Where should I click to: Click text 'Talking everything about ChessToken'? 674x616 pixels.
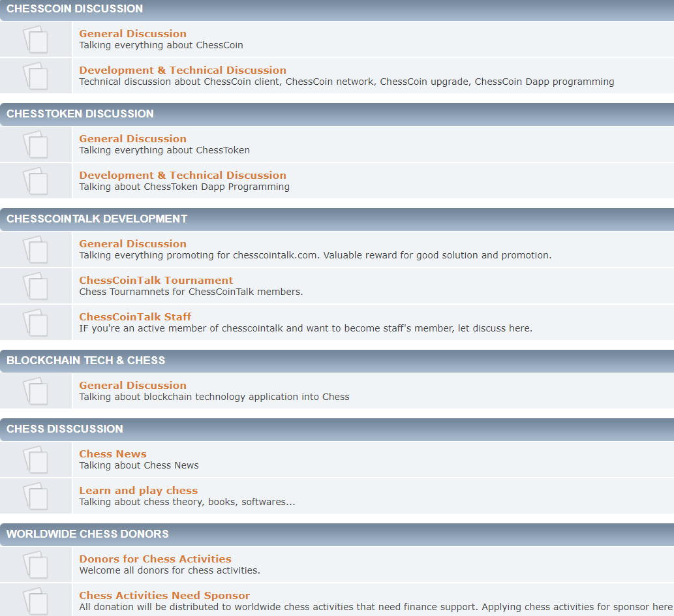click(164, 150)
